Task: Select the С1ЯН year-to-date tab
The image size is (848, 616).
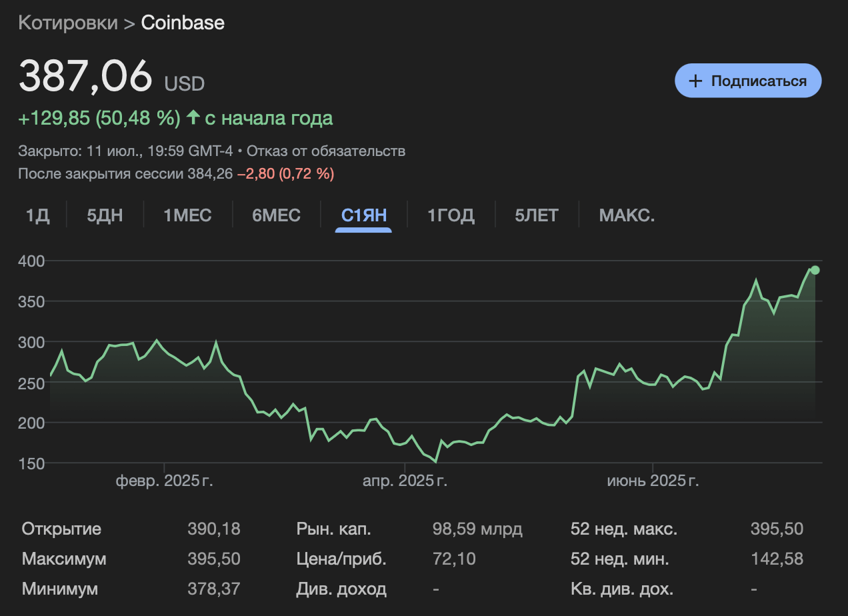Action: point(364,215)
